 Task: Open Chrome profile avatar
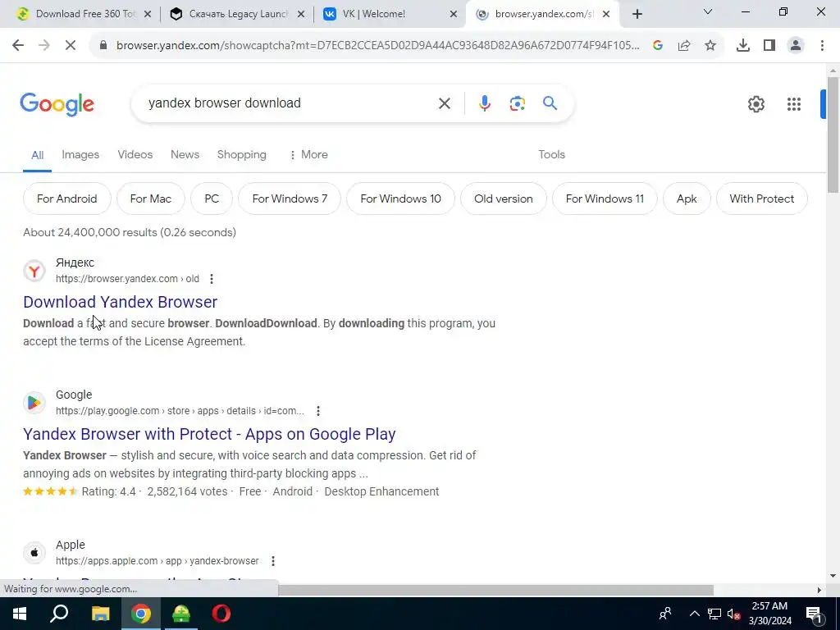tap(796, 46)
